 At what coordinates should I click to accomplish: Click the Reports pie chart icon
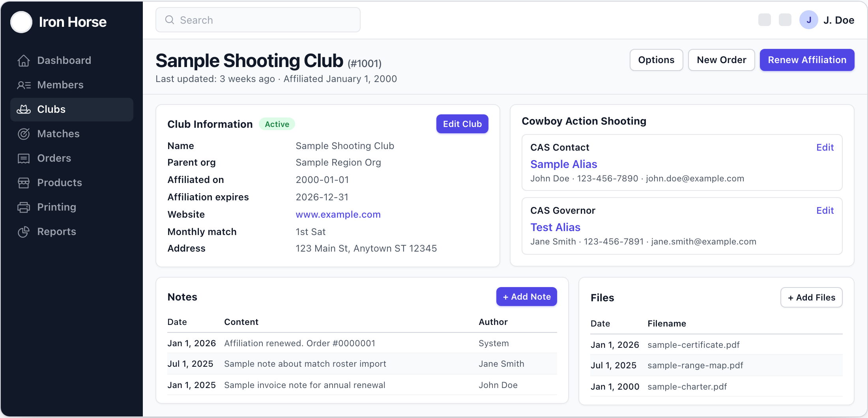coord(24,231)
